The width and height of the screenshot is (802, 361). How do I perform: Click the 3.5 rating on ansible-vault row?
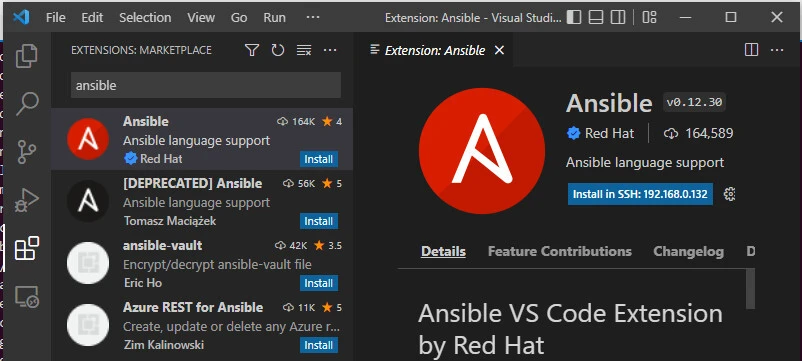(x=328, y=245)
